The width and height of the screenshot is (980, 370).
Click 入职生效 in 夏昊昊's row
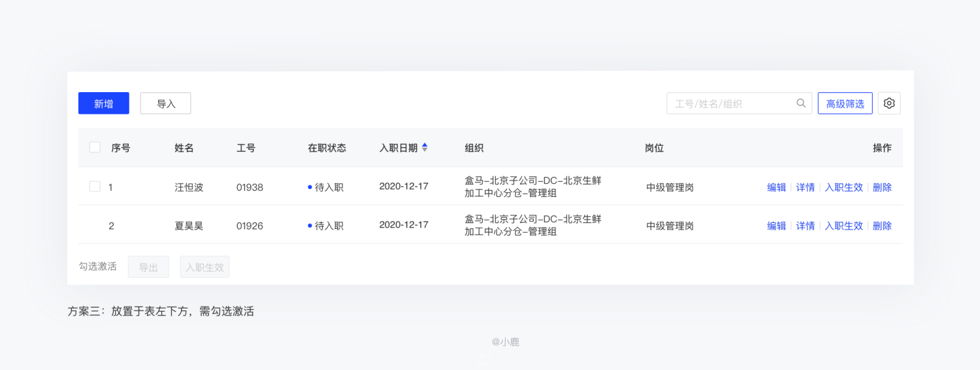[844, 226]
